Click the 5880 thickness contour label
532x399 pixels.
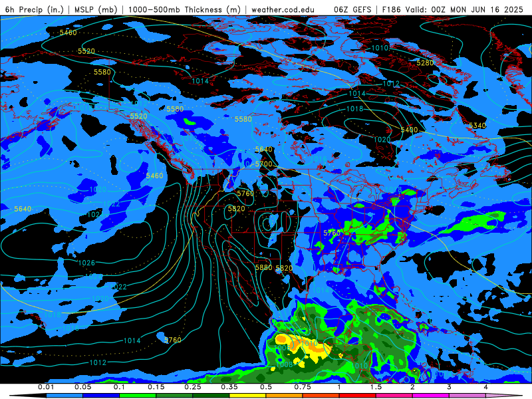[x=263, y=267]
